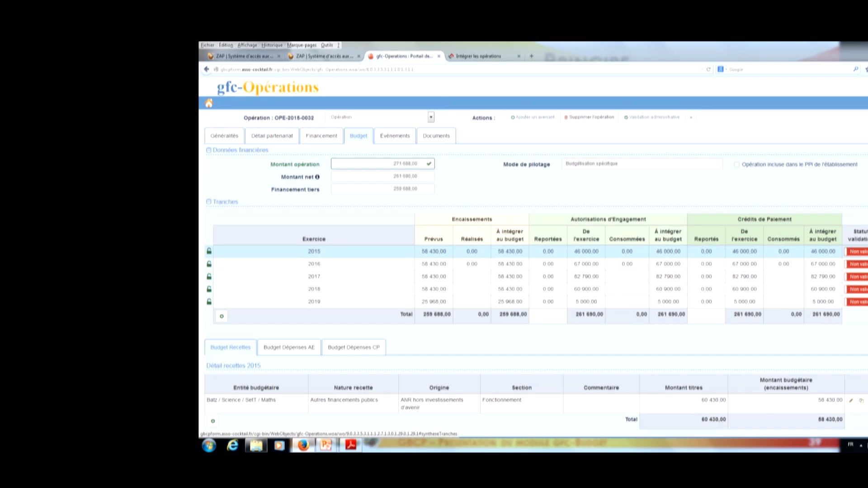Click the home icon in blue bar
This screenshot has width=868, height=488.
tap(209, 103)
